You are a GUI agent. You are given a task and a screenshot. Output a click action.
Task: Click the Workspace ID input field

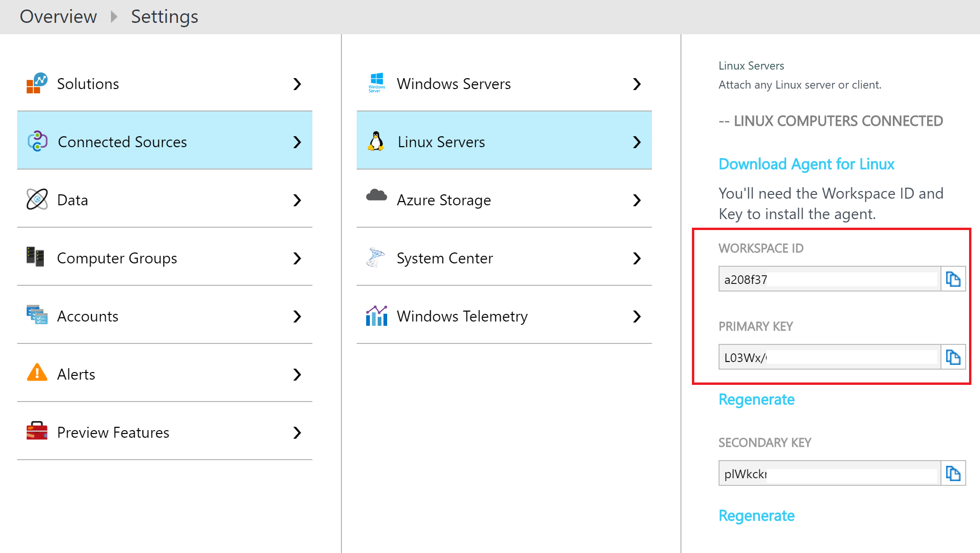[828, 278]
